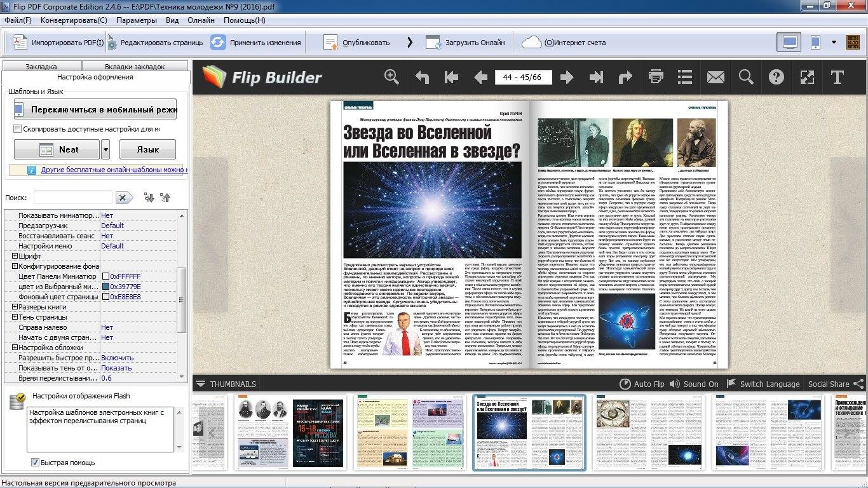Click the bookshelf icon at toolbar right end
The image size is (868, 488).
coord(853,43)
